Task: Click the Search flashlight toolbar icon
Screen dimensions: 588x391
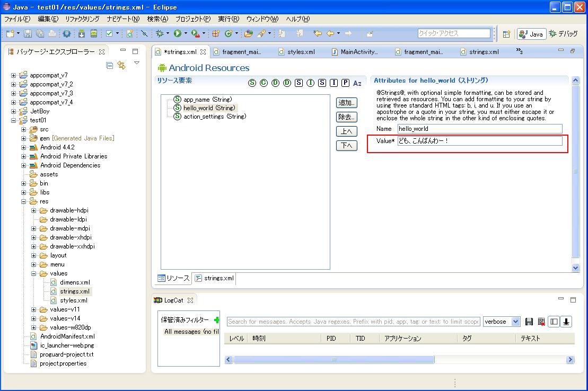Action: pos(261,34)
